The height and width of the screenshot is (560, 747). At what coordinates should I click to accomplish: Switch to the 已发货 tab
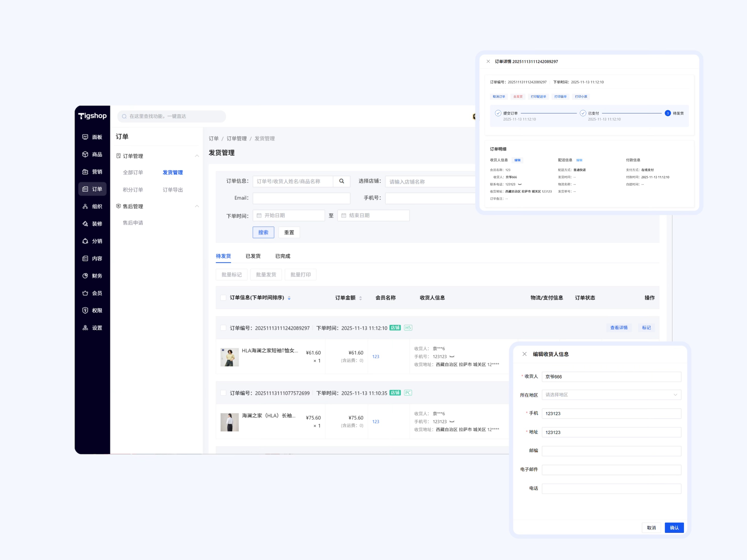[x=253, y=256]
